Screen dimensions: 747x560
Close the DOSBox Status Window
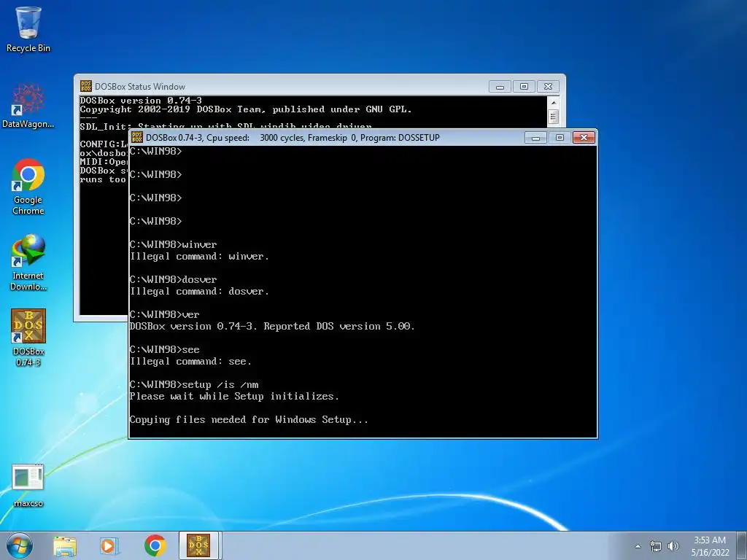[549, 87]
